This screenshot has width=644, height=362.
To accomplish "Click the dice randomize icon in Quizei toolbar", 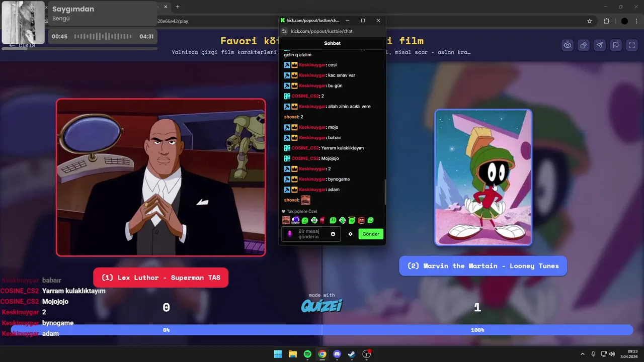I will point(584,45).
